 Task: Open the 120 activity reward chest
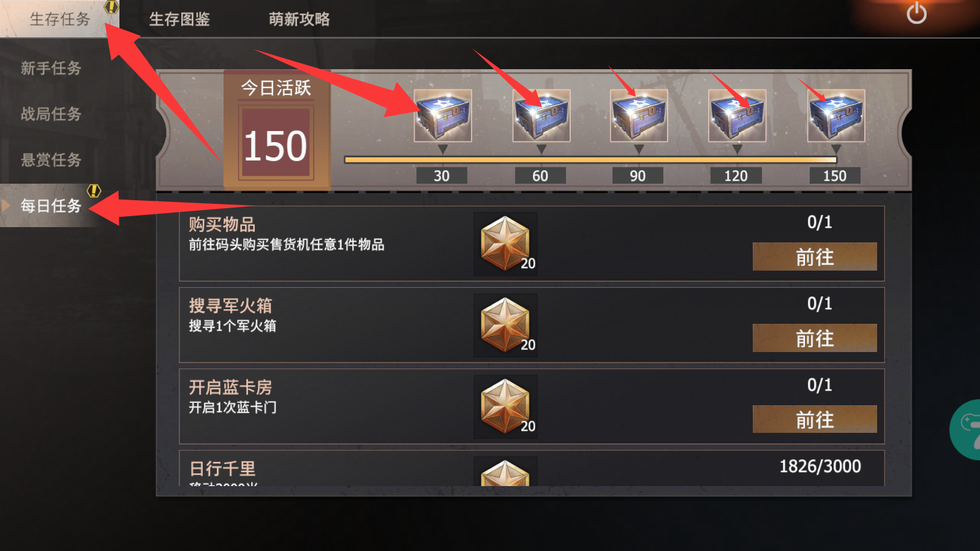pos(737,116)
